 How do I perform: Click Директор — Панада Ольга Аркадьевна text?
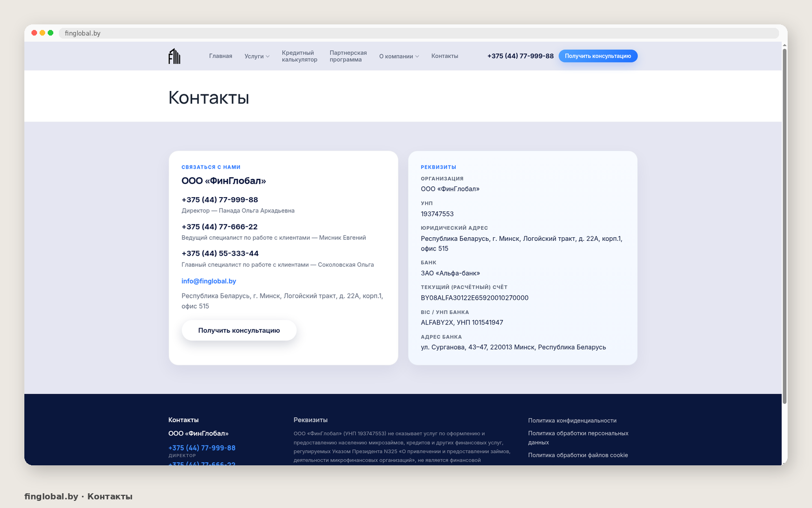tap(238, 211)
